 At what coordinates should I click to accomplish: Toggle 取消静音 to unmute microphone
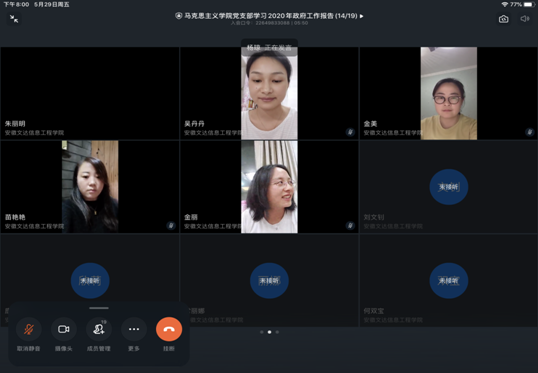pos(29,329)
